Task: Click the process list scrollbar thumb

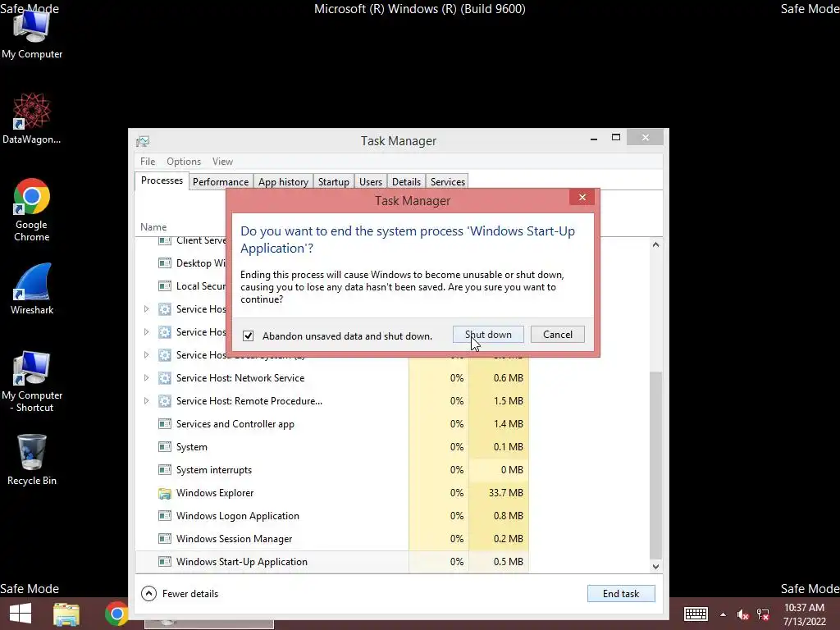Action: 655,465
